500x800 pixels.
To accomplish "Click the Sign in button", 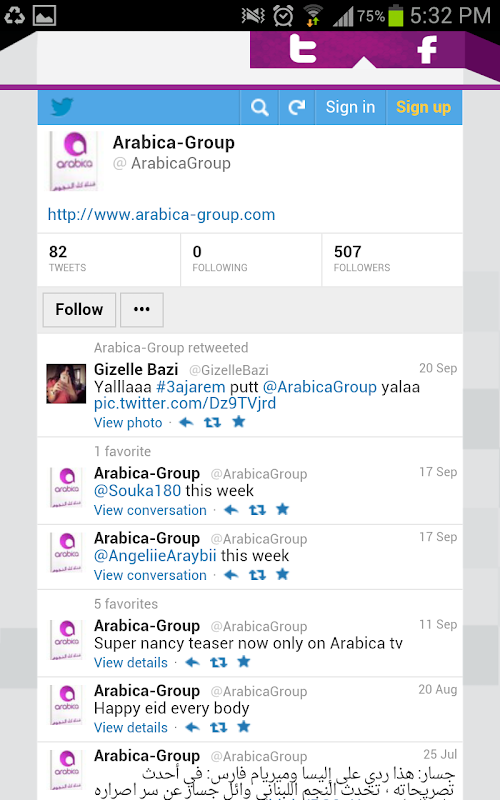I will (351, 107).
